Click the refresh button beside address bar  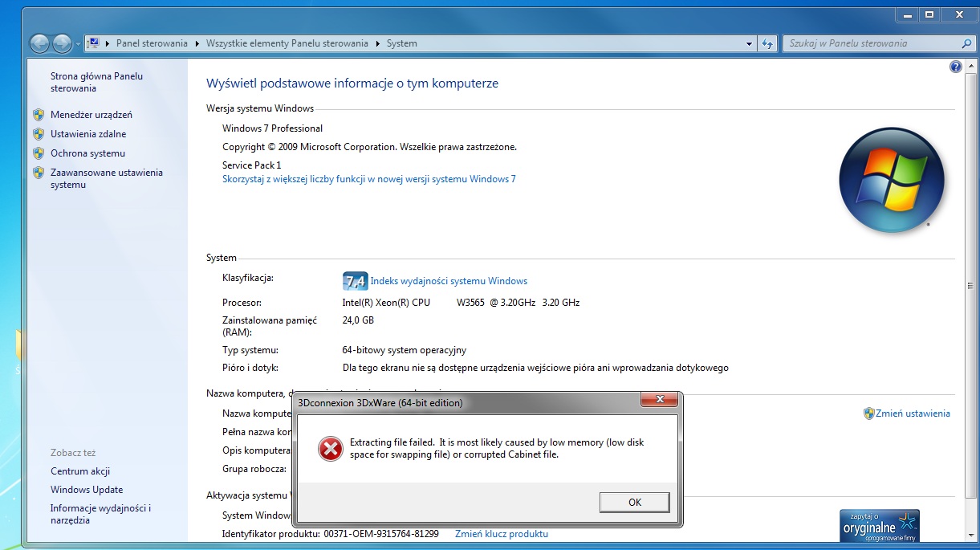(x=768, y=43)
